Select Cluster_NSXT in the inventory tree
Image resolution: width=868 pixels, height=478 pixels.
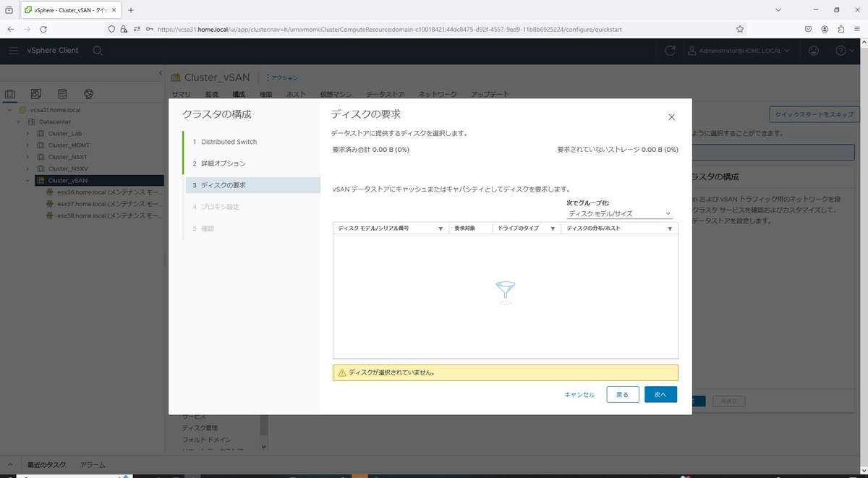tap(68, 157)
